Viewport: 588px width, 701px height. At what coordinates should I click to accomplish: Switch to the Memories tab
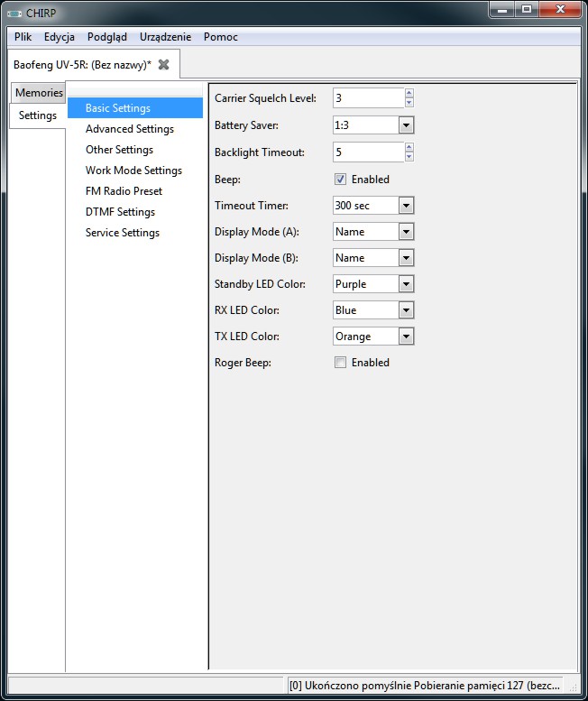click(39, 93)
